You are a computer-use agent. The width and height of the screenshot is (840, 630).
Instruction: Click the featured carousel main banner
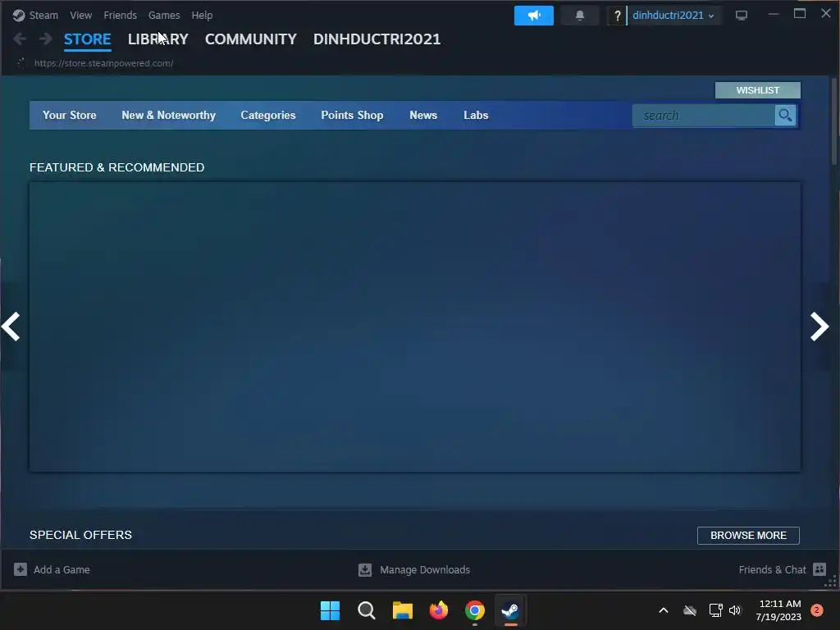[415, 326]
